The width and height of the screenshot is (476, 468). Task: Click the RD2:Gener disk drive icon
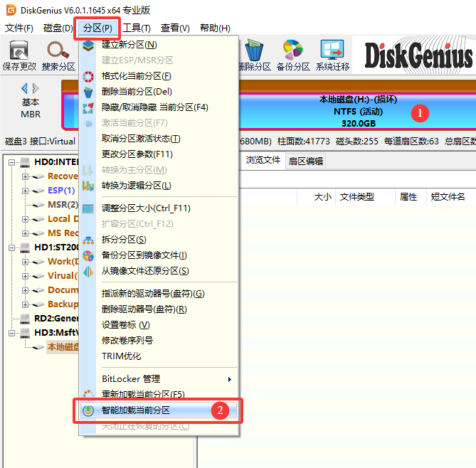[x=25, y=319]
